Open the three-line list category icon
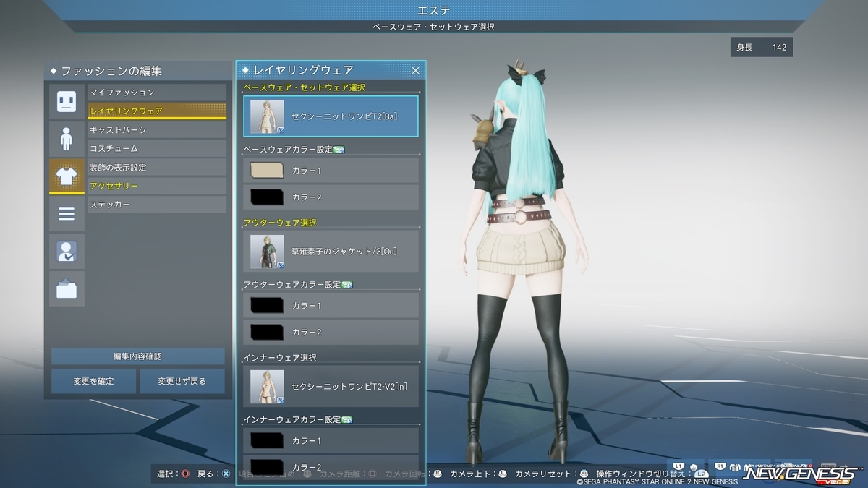 coord(67,214)
